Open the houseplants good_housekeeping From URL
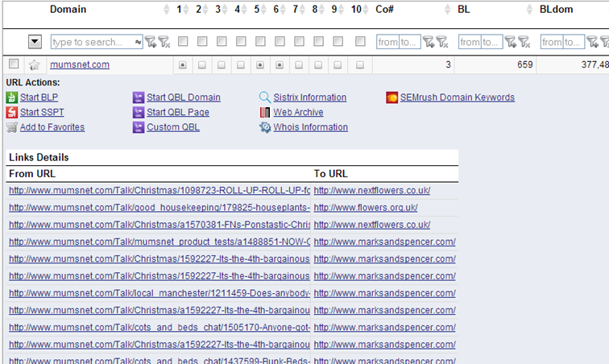 pyautogui.click(x=159, y=208)
